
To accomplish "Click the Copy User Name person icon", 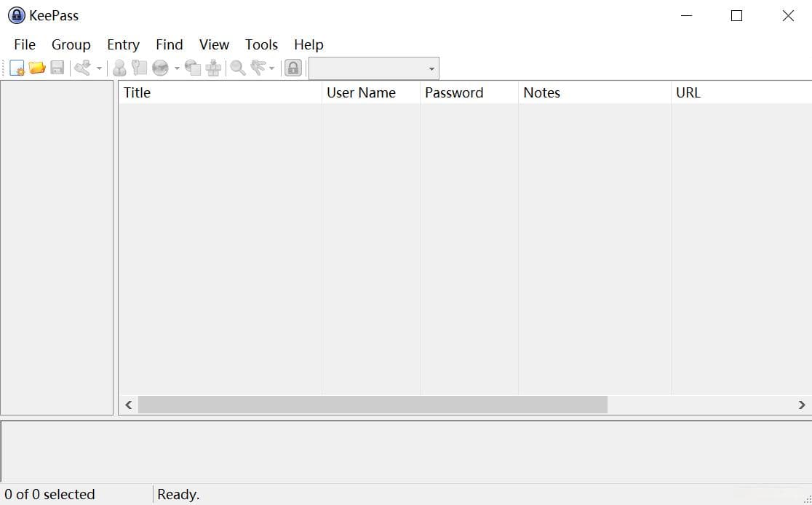I will point(119,68).
